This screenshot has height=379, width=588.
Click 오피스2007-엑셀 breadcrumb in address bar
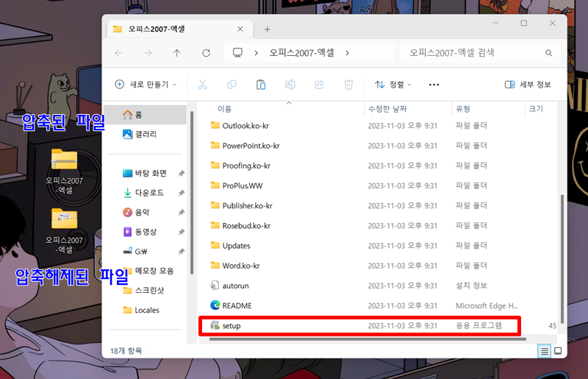click(301, 52)
